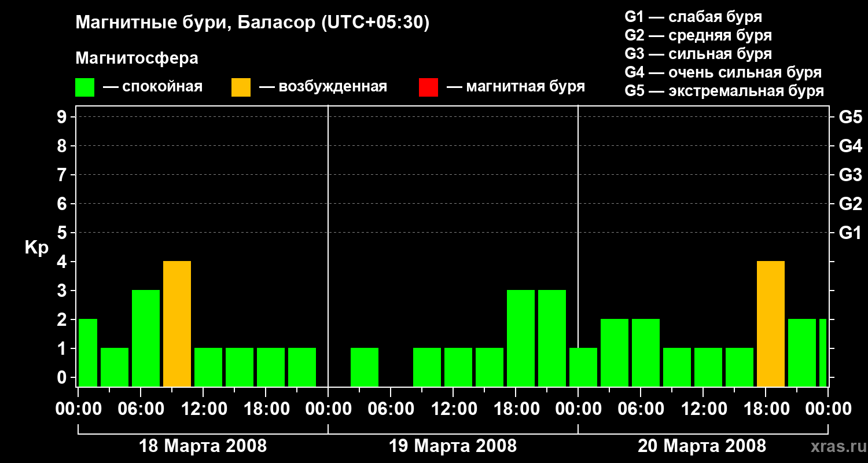This screenshot has width=868, height=463.
Task: Click the first 00:00 time tick label
Action: click(78, 409)
